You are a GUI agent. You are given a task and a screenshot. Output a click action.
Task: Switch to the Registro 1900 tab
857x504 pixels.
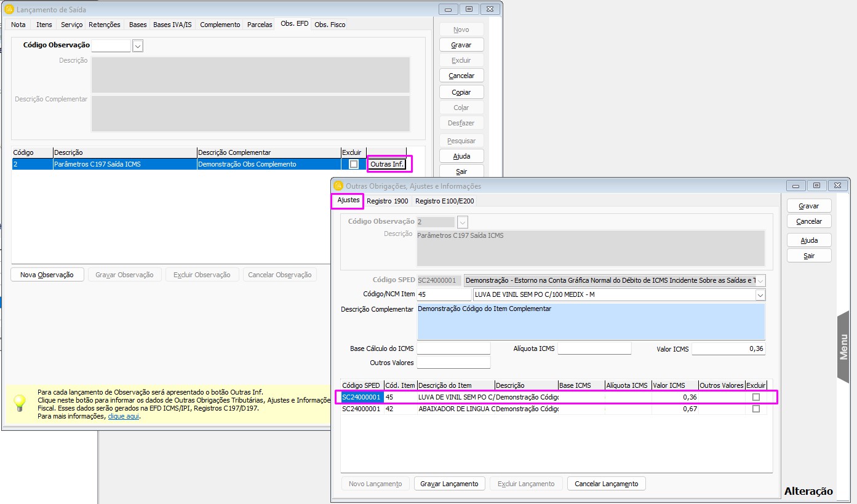[387, 201]
